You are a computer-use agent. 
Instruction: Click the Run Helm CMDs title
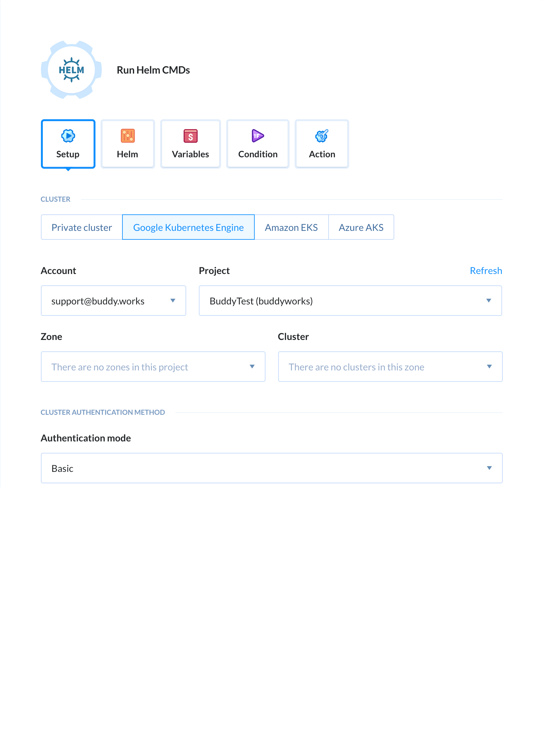153,70
